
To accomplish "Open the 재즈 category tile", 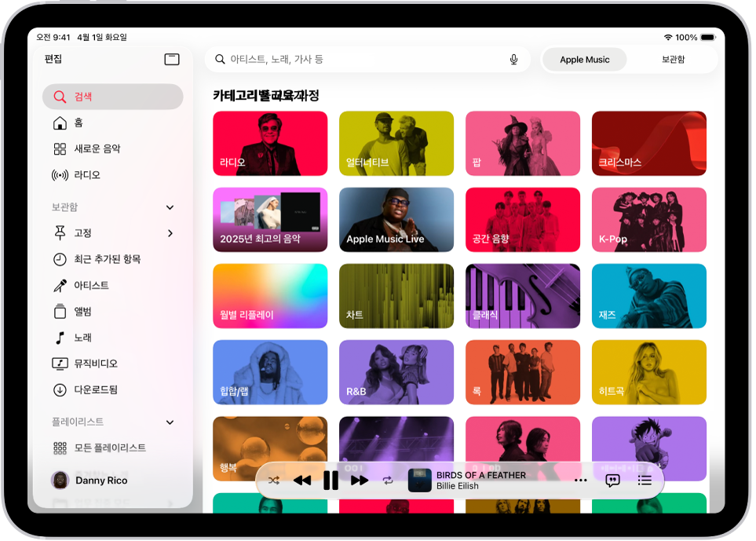I will (649, 295).
